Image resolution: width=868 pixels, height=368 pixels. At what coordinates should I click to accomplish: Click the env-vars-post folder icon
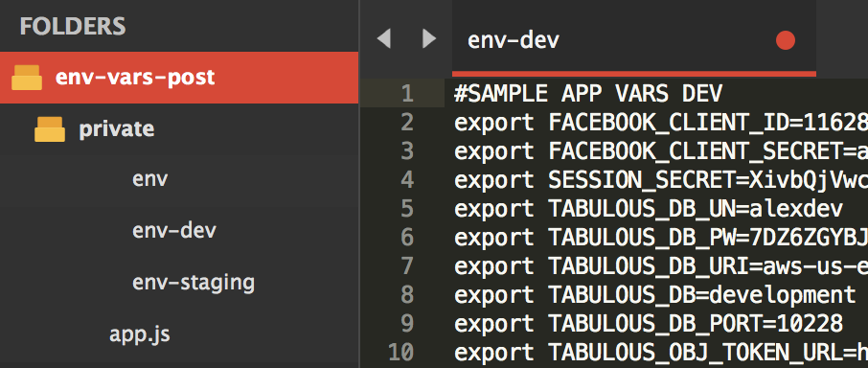coord(27,78)
